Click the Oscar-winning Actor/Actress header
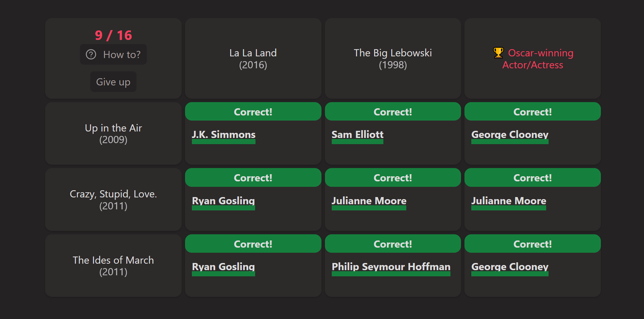The width and height of the screenshot is (644, 319). tap(533, 59)
